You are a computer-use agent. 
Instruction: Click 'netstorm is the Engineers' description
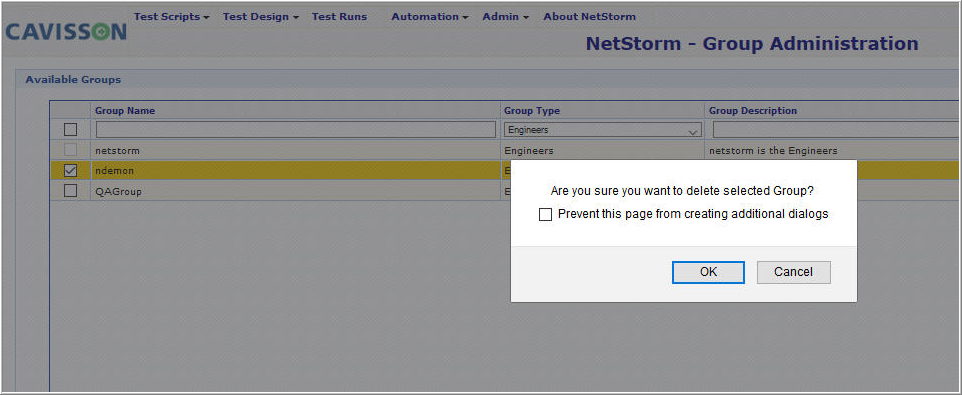pyautogui.click(x=773, y=150)
